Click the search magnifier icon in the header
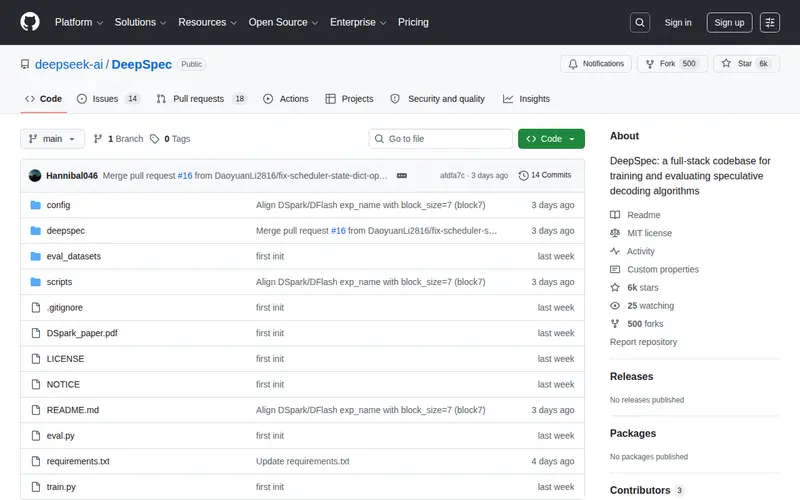This screenshot has height=500, width=800. (x=639, y=22)
